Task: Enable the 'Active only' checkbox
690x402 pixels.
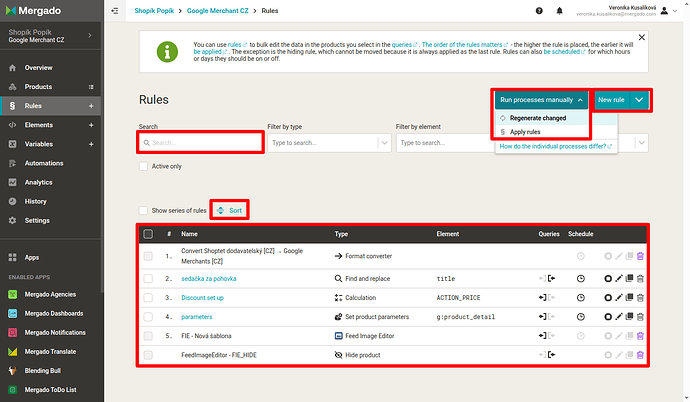Action: click(x=143, y=166)
